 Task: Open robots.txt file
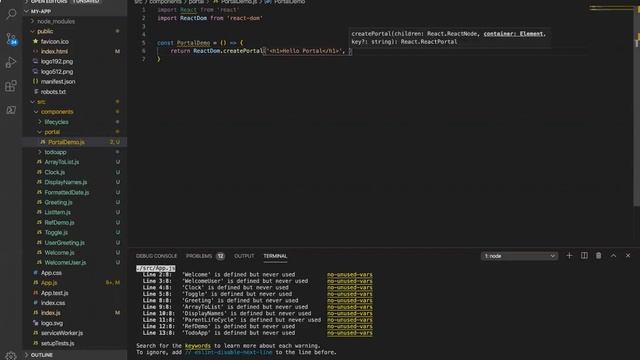[x=53, y=92]
